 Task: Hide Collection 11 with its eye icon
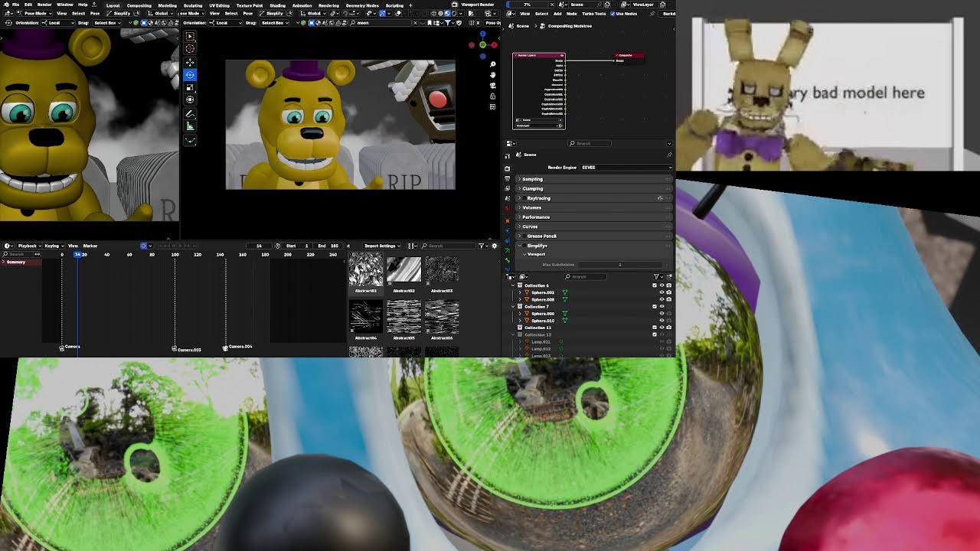(662, 328)
